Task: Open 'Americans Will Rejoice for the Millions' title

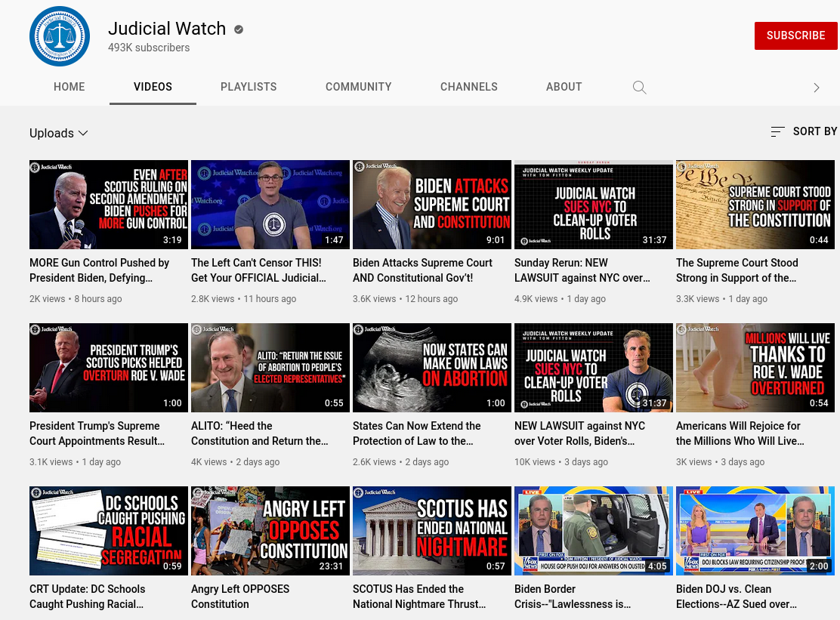Action: click(x=740, y=433)
